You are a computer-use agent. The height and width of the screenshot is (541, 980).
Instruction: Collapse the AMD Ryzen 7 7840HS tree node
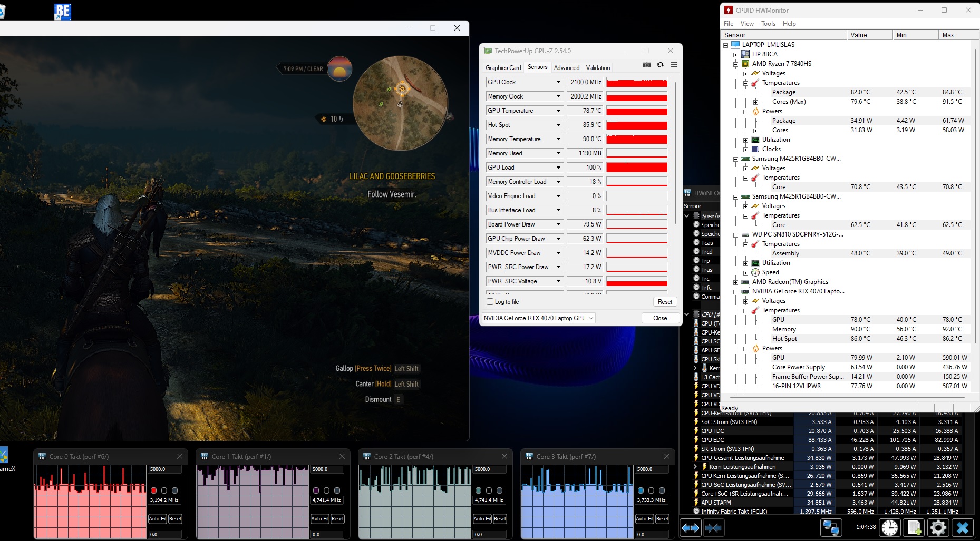click(x=736, y=64)
